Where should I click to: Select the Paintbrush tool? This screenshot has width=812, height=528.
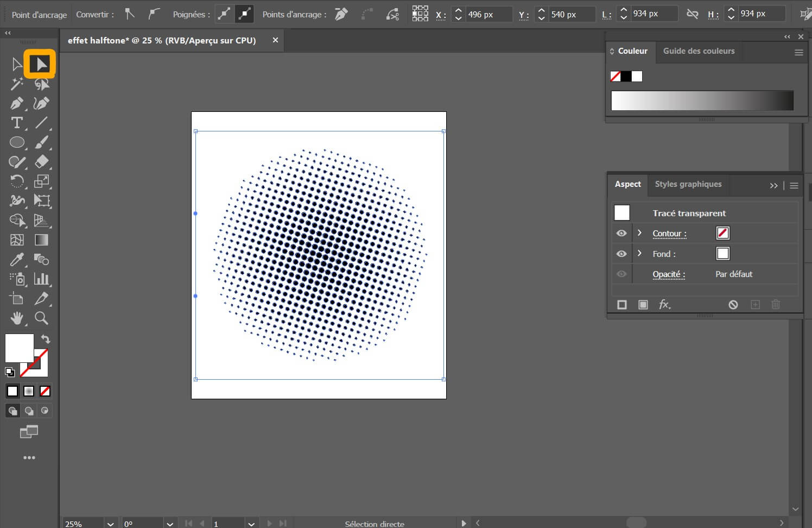point(41,142)
